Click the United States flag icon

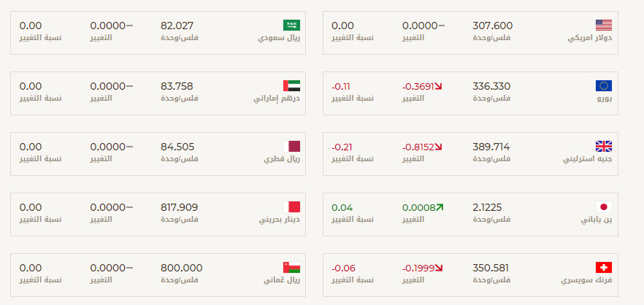click(604, 26)
